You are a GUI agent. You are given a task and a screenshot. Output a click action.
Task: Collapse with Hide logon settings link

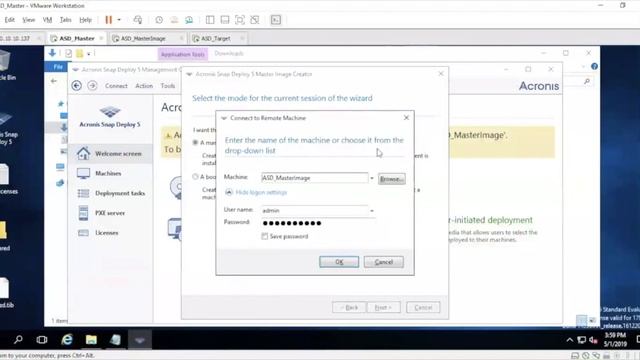[x=261, y=192]
